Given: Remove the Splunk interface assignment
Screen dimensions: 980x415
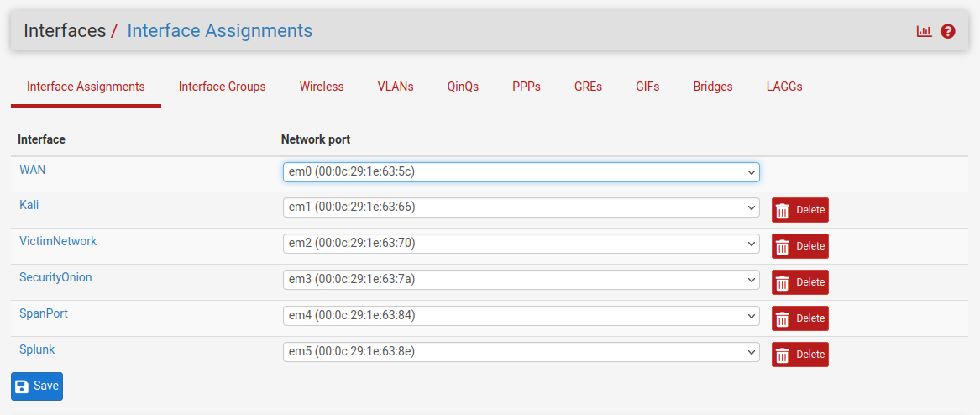Looking at the screenshot, I should (799, 355).
